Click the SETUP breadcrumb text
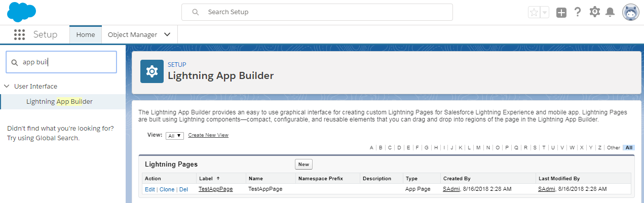This screenshot has height=203, width=644. tap(177, 64)
